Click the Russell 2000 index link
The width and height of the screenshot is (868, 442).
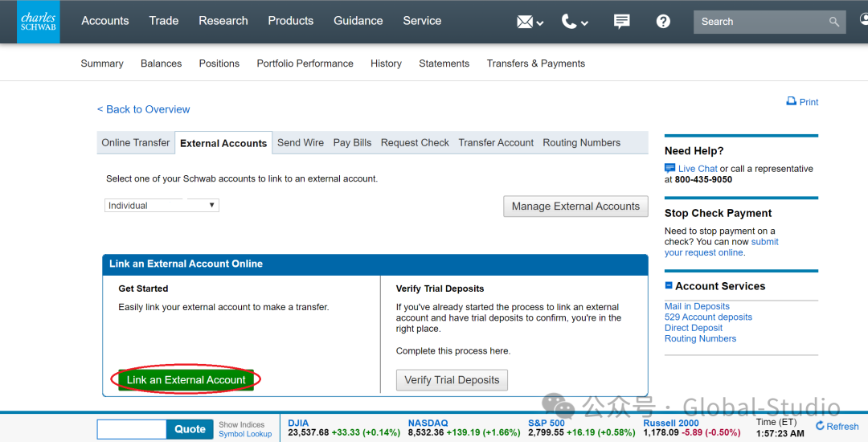pos(671,424)
